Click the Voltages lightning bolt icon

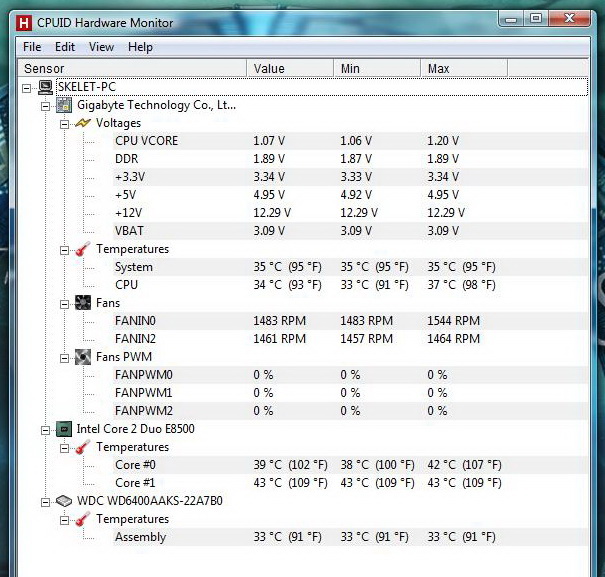(x=83, y=123)
